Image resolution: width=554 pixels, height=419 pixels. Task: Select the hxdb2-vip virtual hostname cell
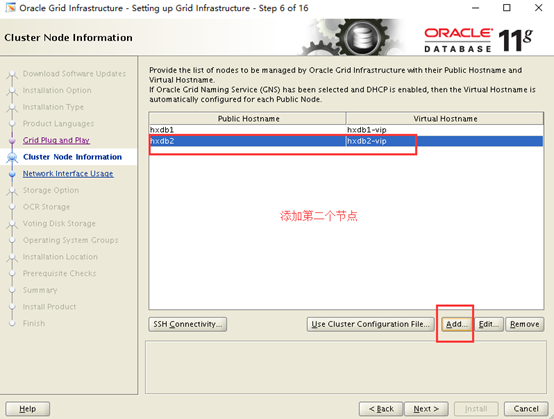[444, 141]
